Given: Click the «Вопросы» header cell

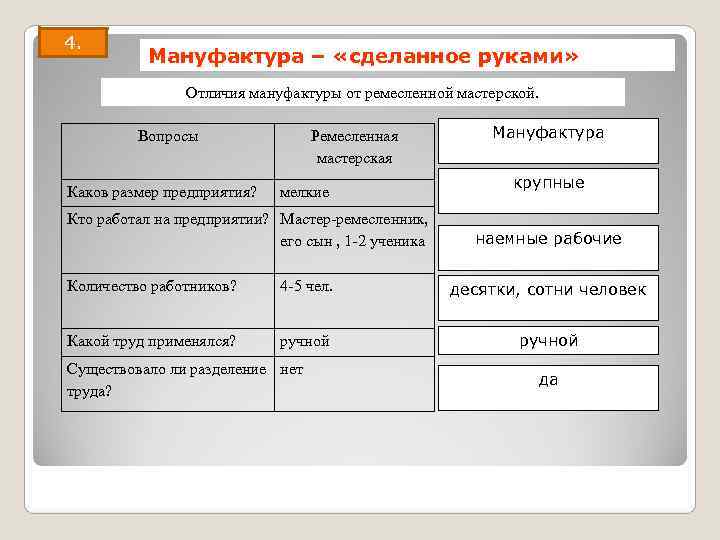Looking at the screenshot, I should point(168,151).
